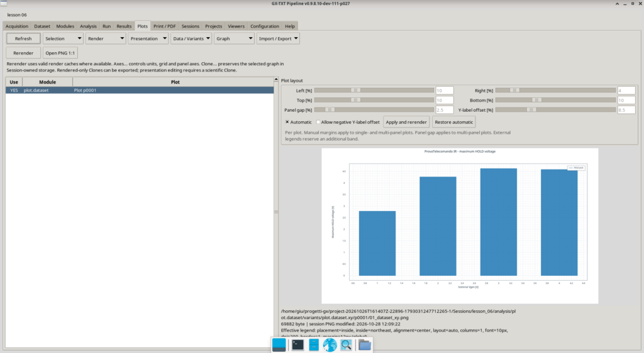Click Restore automatic button
644x353 pixels.
tap(454, 122)
